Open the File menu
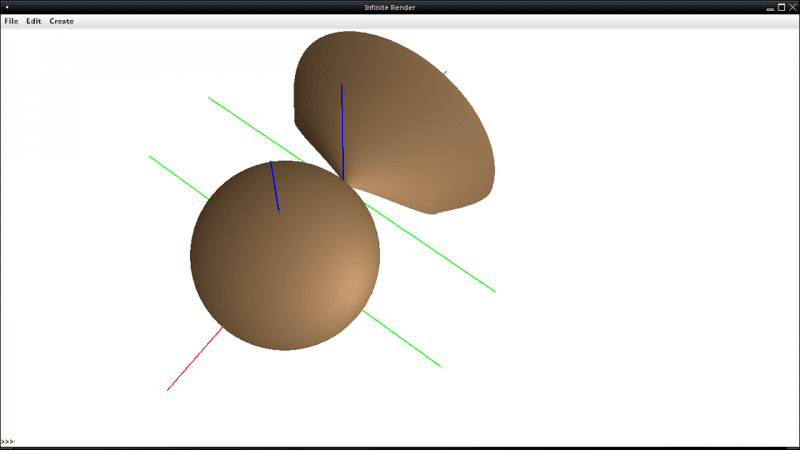 click(x=11, y=21)
